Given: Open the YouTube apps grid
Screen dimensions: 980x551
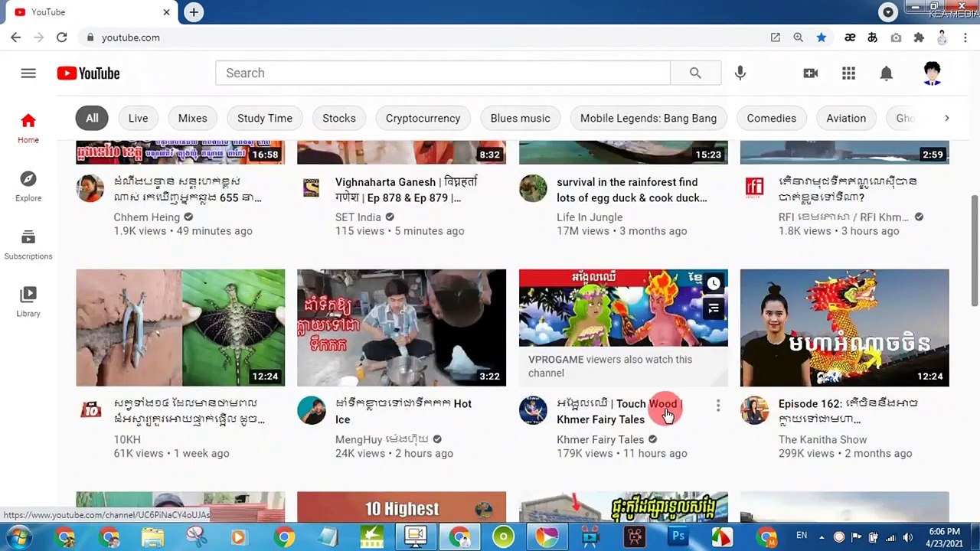Looking at the screenshot, I should click(848, 73).
